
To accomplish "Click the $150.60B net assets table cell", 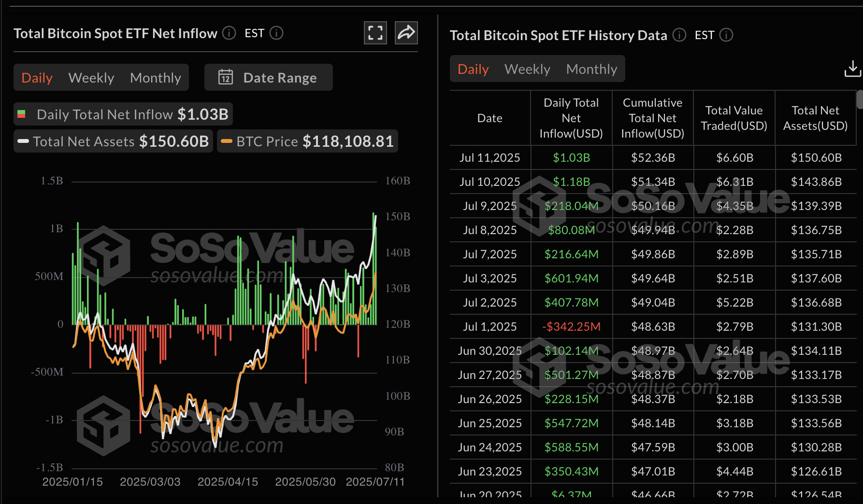I will pyautogui.click(x=816, y=157).
